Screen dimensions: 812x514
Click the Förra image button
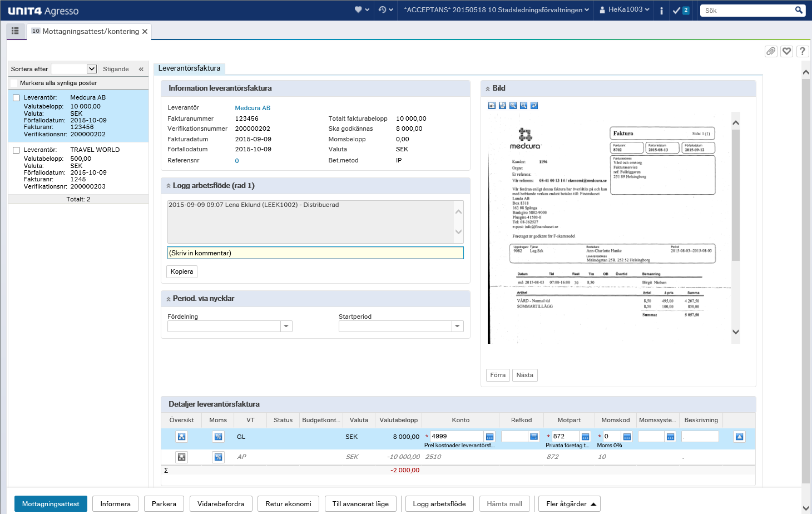point(498,375)
